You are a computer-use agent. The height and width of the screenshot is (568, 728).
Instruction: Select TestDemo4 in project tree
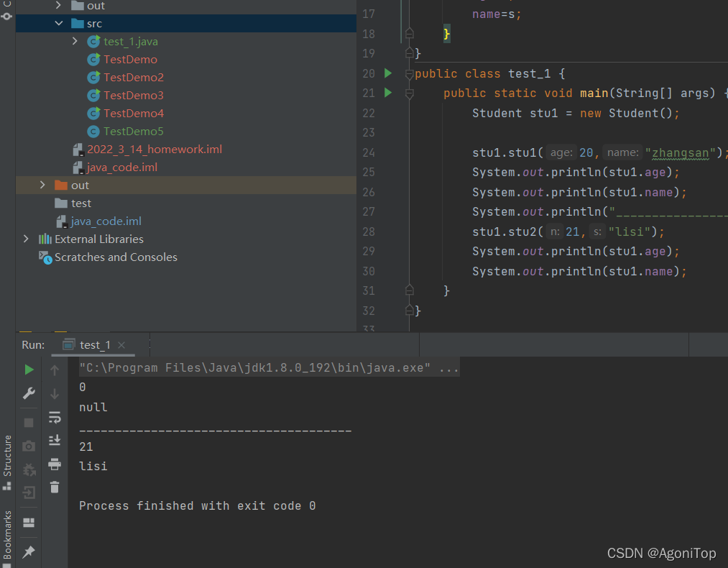(x=134, y=114)
